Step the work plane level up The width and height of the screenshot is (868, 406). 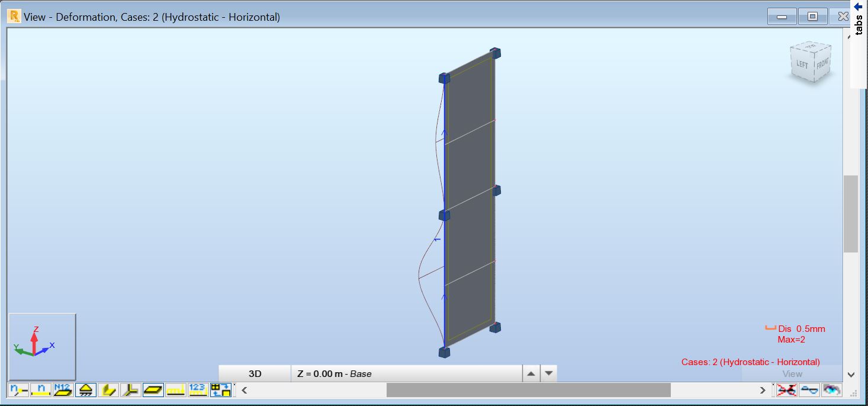pos(531,374)
